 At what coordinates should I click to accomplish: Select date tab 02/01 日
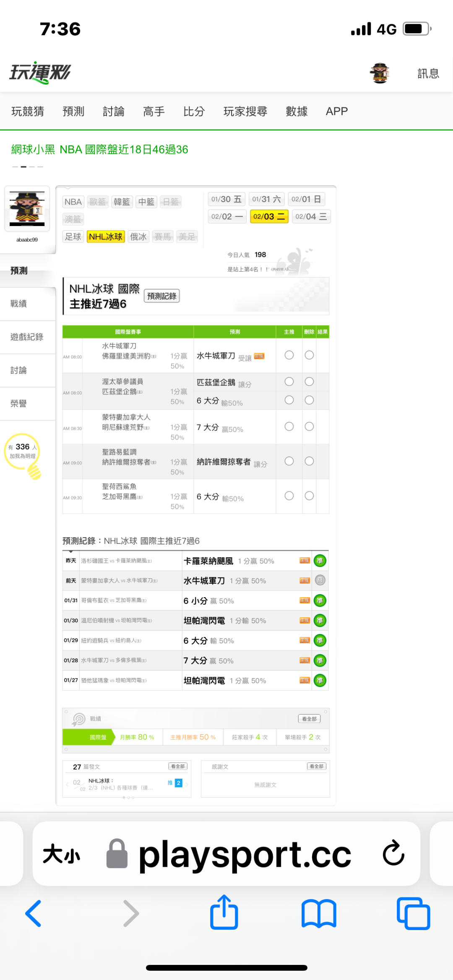(x=307, y=199)
